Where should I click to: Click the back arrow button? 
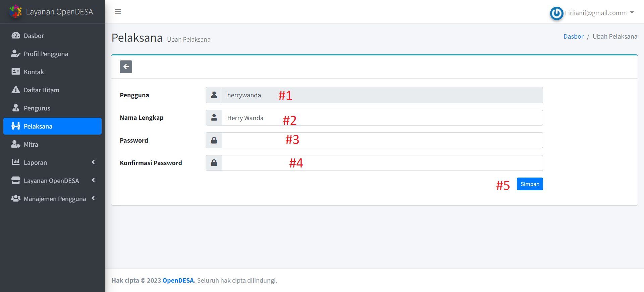point(126,67)
